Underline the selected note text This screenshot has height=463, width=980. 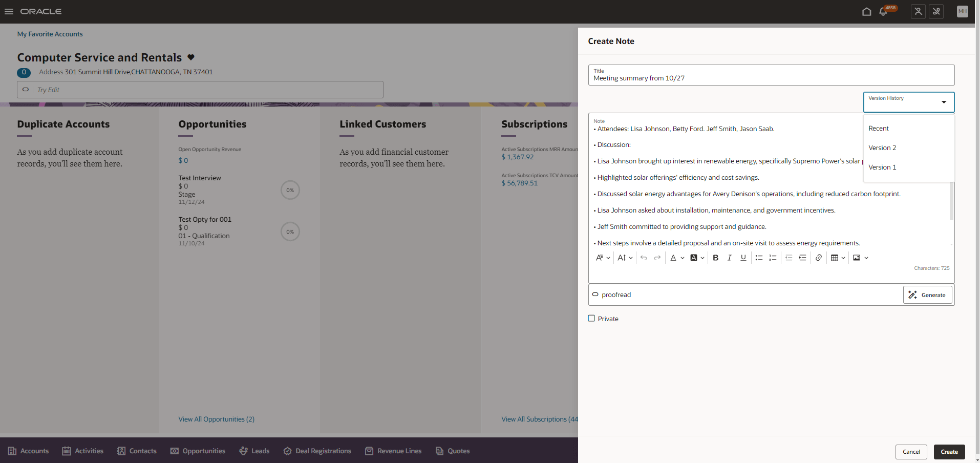pyautogui.click(x=743, y=258)
